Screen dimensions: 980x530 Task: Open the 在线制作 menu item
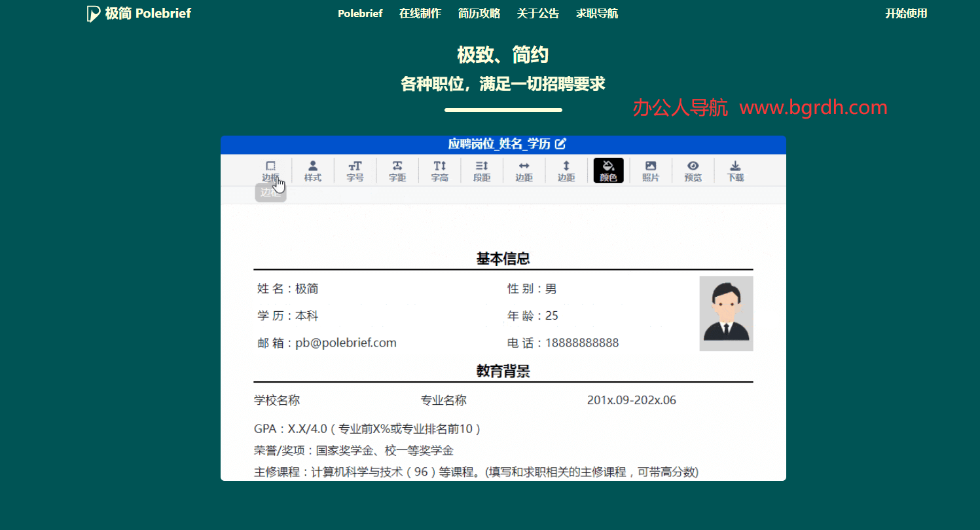(x=420, y=14)
